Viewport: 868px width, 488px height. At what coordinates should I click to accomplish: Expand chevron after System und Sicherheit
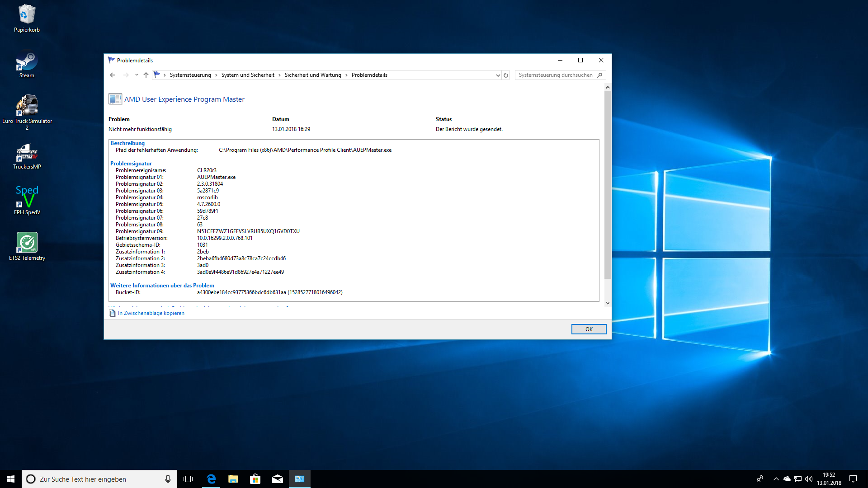point(279,75)
